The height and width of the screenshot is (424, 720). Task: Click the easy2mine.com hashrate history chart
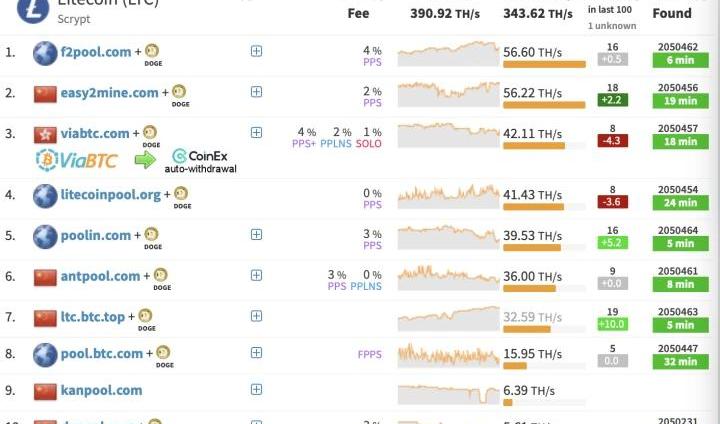[x=447, y=94]
